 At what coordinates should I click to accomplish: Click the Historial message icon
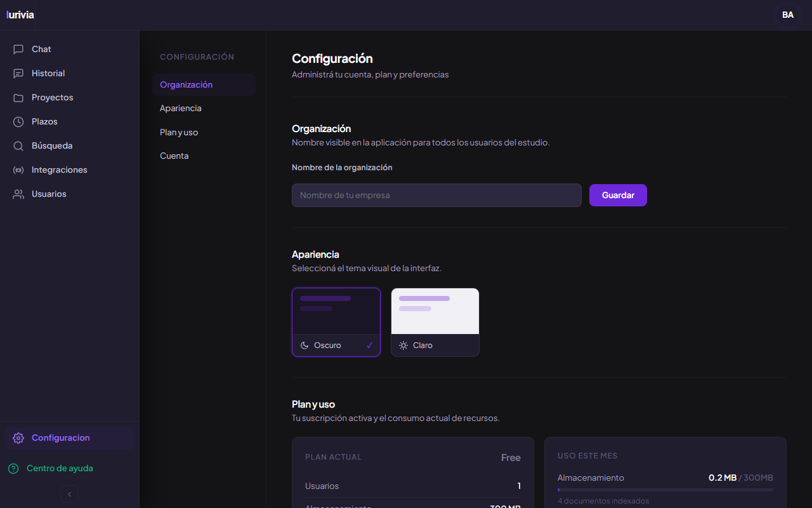(x=18, y=74)
